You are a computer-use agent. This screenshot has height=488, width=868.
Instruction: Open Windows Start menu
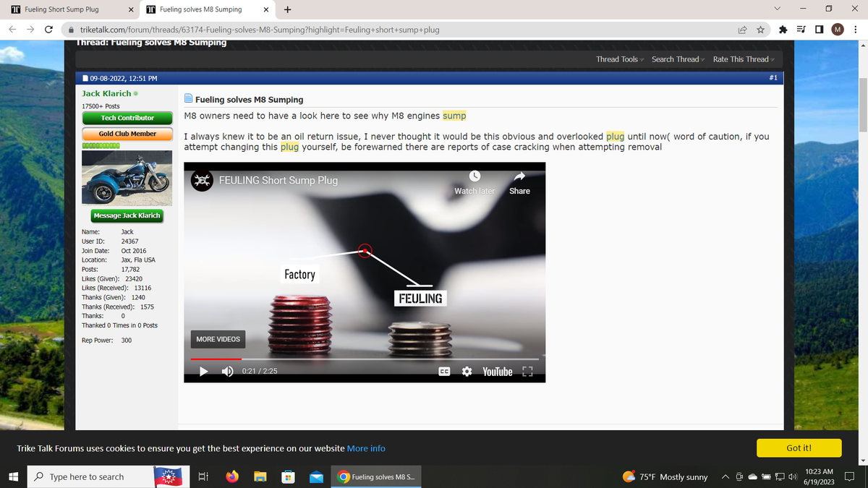[13, 476]
